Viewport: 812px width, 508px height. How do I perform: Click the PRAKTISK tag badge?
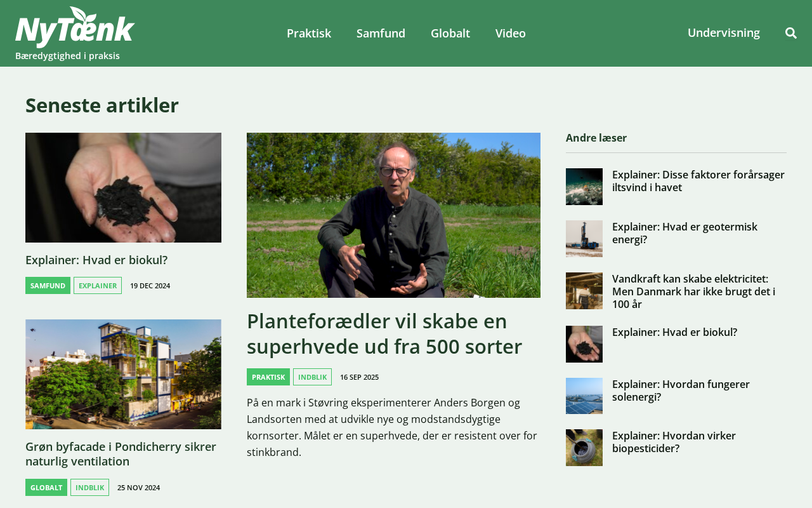click(268, 377)
